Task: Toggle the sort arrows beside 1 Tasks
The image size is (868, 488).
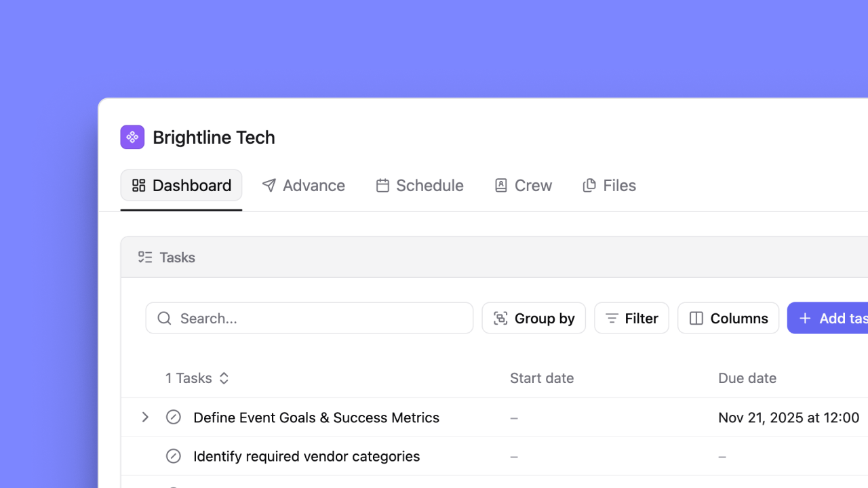Action: tap(223, 378)
